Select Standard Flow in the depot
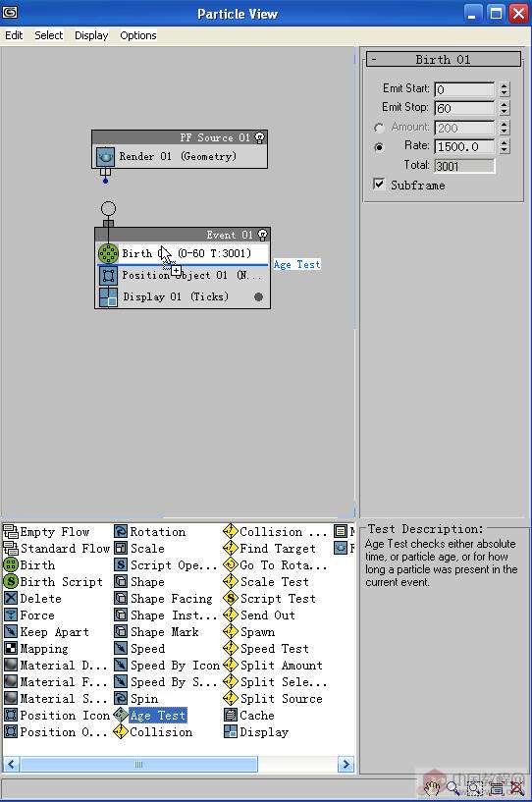Screen dimensions: 532x802 click(x=56, y=549)
